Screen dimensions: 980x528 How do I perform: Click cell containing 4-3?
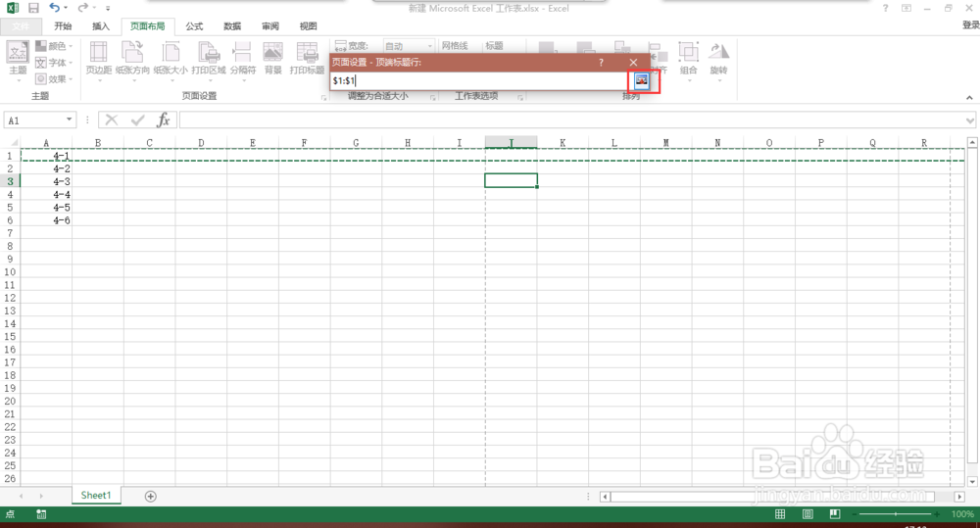(x=46, y=182)
